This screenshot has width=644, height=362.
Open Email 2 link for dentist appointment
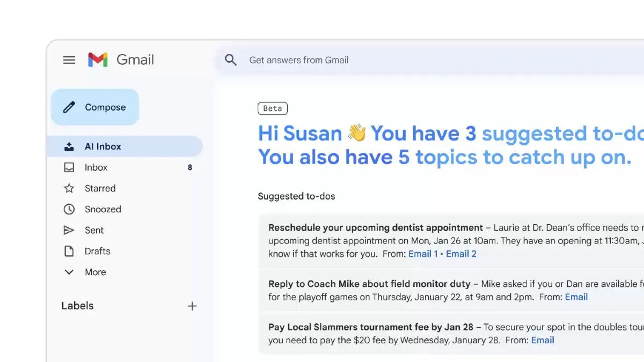pyautogui.click(x=461, y=254)
